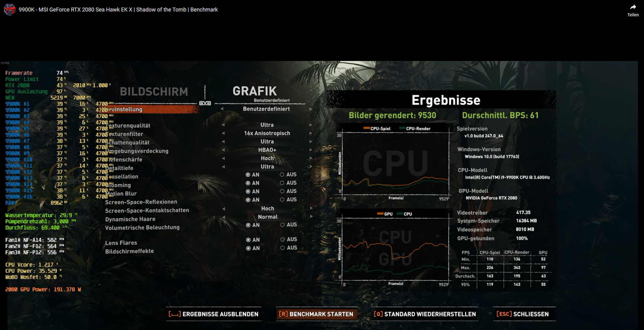The image size is (644, 330).
Task: Click the Ergebnisse results header
Action: click(x=446, y=100)
